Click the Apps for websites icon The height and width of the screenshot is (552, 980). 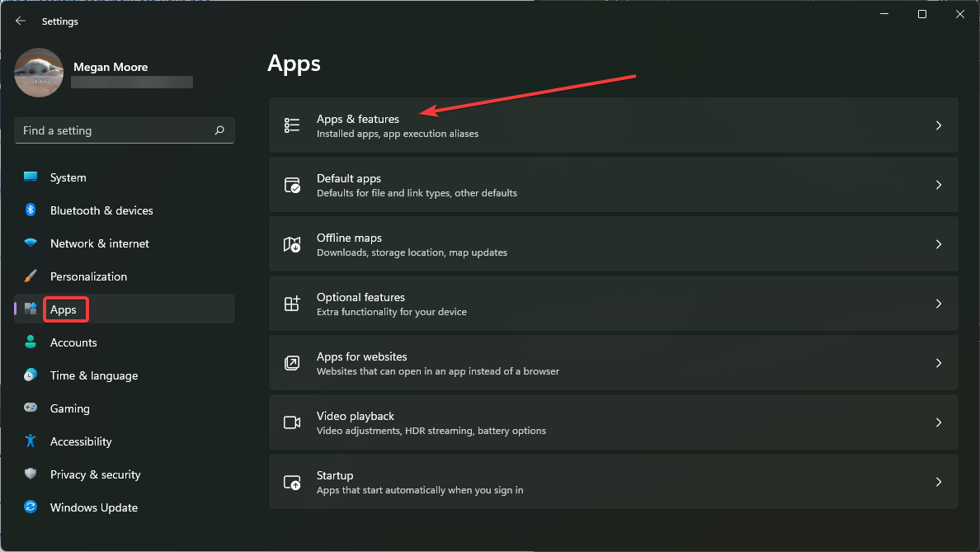292,362
